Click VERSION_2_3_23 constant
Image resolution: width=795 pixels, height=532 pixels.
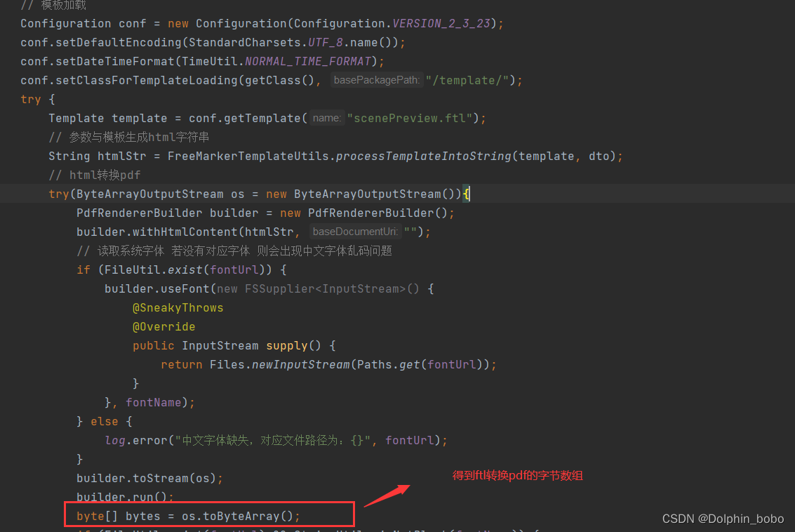pyautogui.click(x=441, y=23)
